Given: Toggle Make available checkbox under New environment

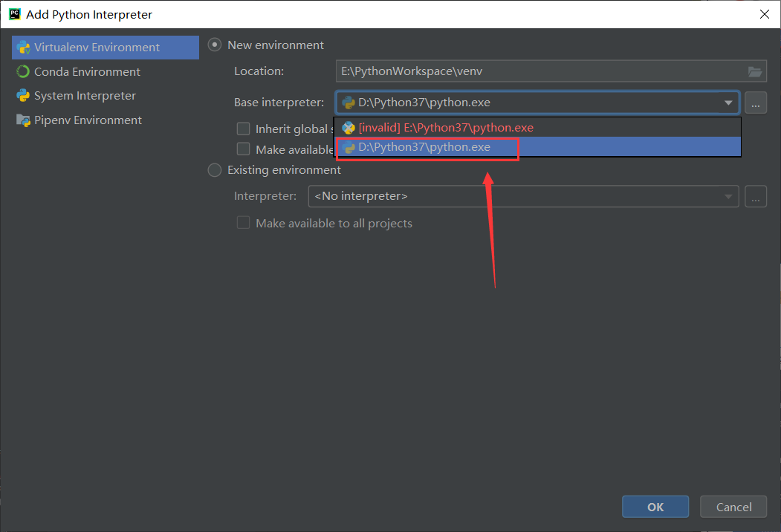Looking at the screenshot, I should [x=243, y=149].
